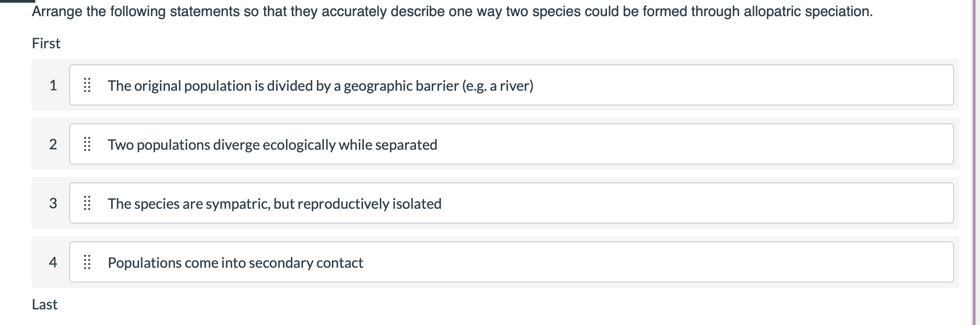The width and height of the screenshot is (980, 325).
Task: Click drag handle for 'Two populations diverge' item
Action: pyautogui.click(x=87, y=144)
